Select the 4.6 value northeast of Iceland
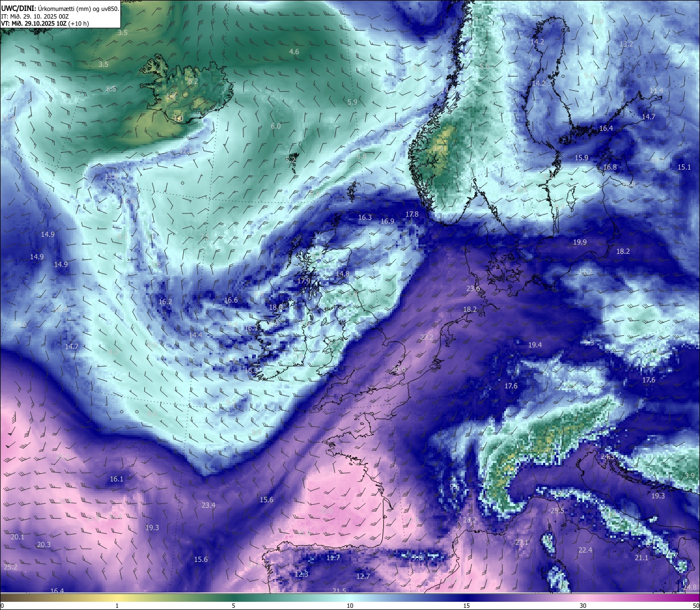700x610 pixels. click(x=294, y=52)
